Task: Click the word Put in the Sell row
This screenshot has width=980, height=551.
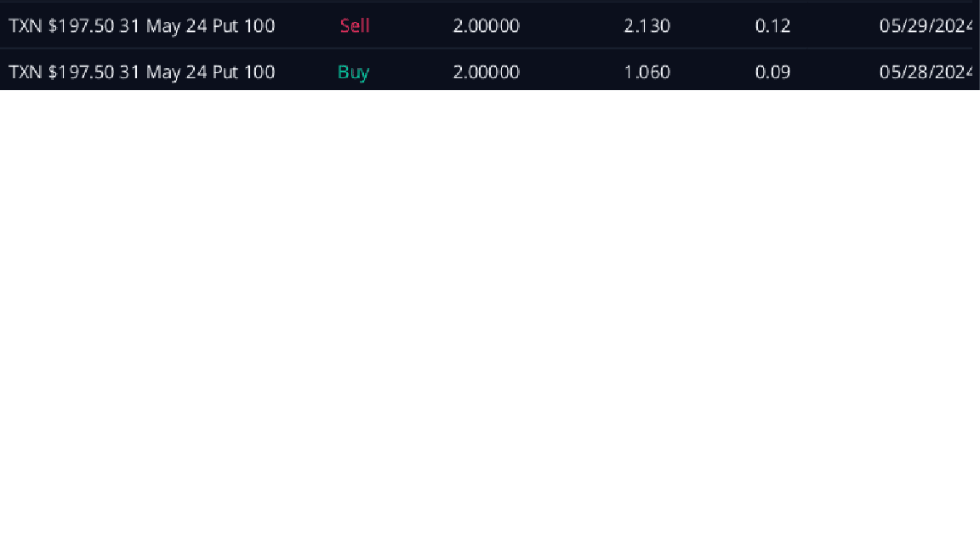Action: (x=225, y=26)
